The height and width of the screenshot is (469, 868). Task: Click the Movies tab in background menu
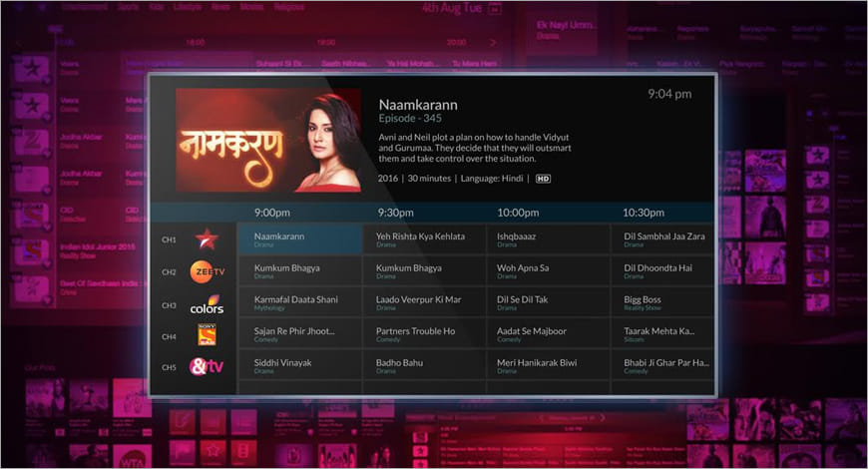tap(251, 7)
